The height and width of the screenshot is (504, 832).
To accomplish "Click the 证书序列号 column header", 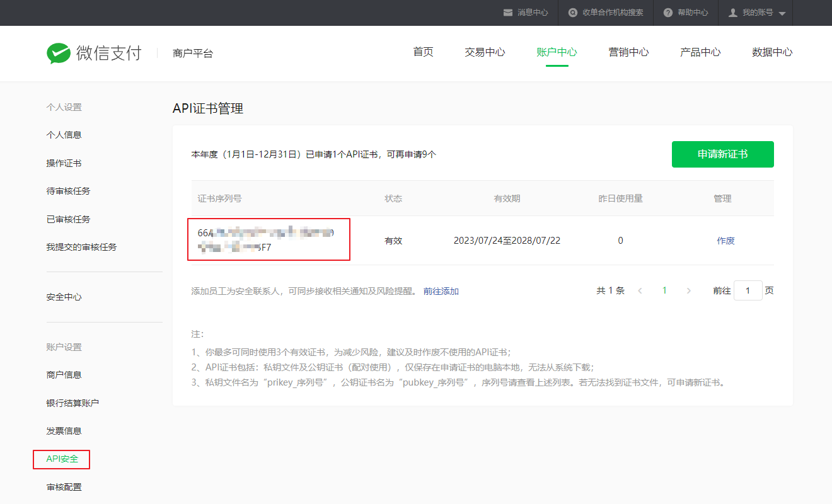I will tap(219, 198).
